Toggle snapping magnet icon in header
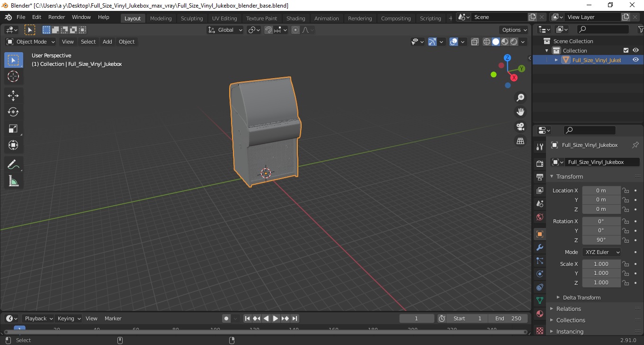Image resolution: width=644 pixels, height=345 pixels. pos(268,30)
